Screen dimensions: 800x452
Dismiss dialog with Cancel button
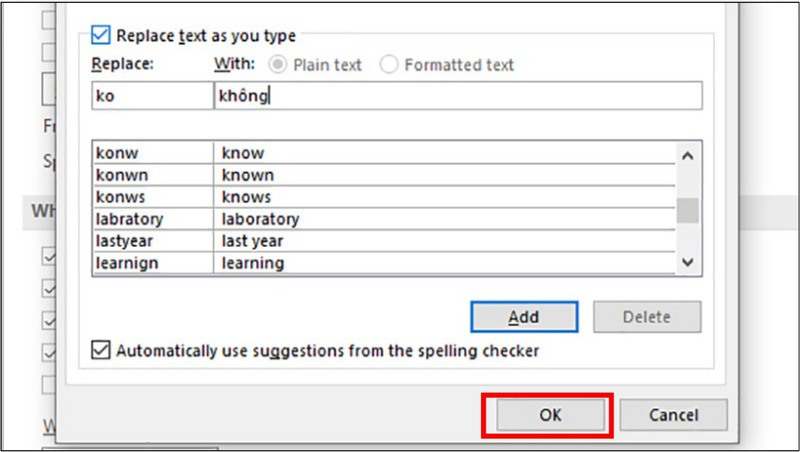(x=673, y=415)
